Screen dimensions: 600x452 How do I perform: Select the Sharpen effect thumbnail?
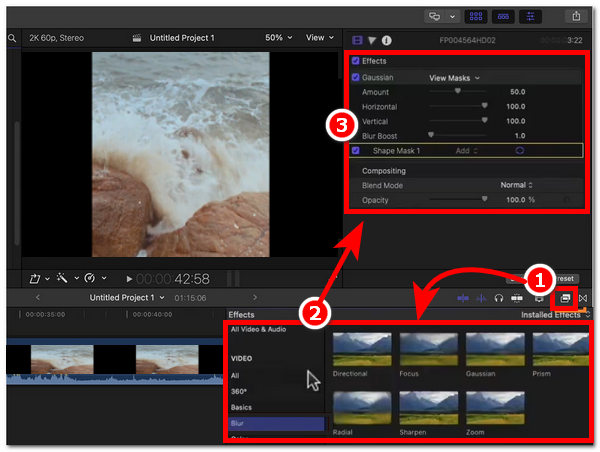(x=429, y=408)
